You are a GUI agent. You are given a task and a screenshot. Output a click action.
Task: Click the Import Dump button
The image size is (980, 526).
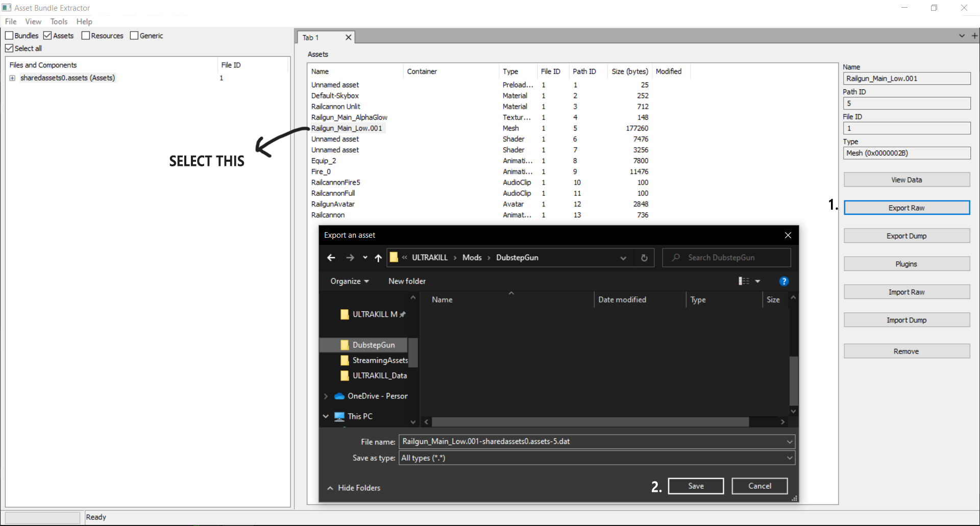tap(906, 320)
